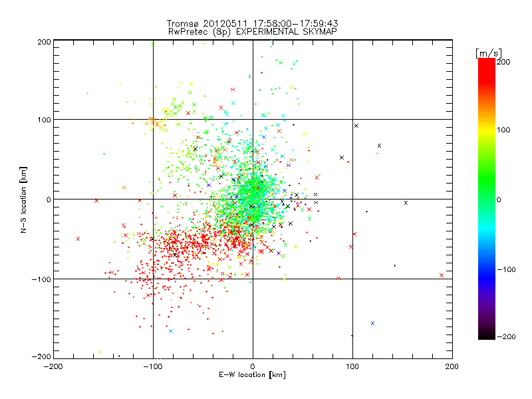Click the black bottom of the colorbar
This screenshot has width=532, height=399.
point(487,334)
